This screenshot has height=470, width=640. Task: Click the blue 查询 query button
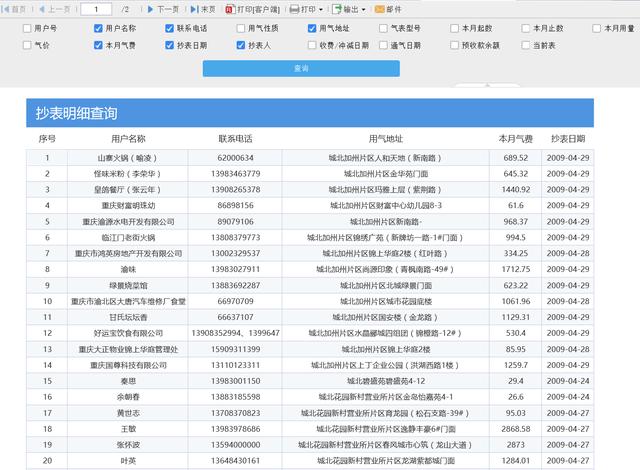coord(301,69)
